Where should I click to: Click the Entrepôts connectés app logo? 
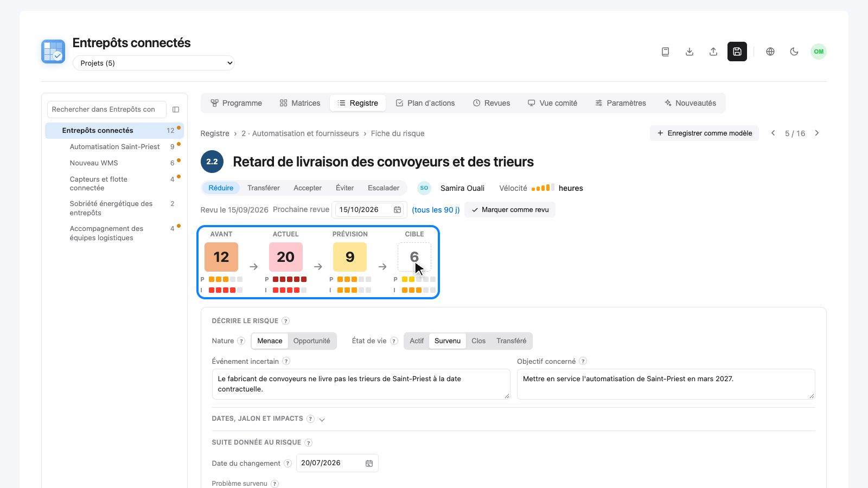pyautogui.click(x=53, y=52)
